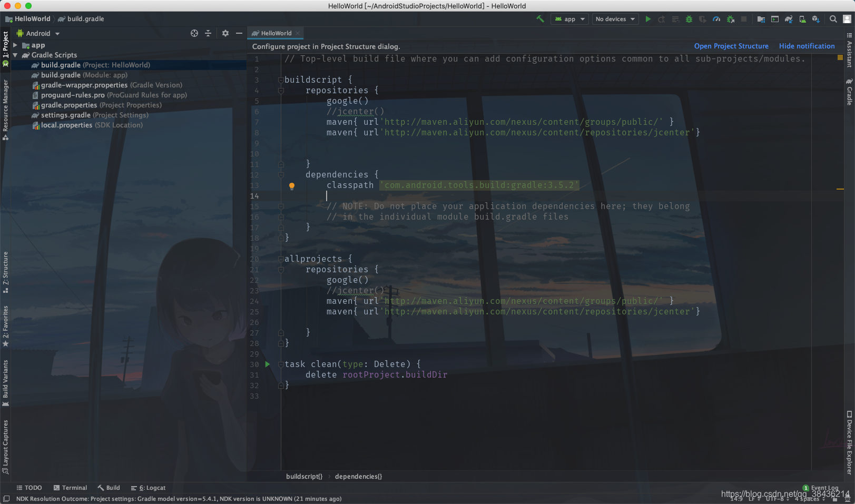Click dependencies{} in the editor breadcrumb

[358, 476]
